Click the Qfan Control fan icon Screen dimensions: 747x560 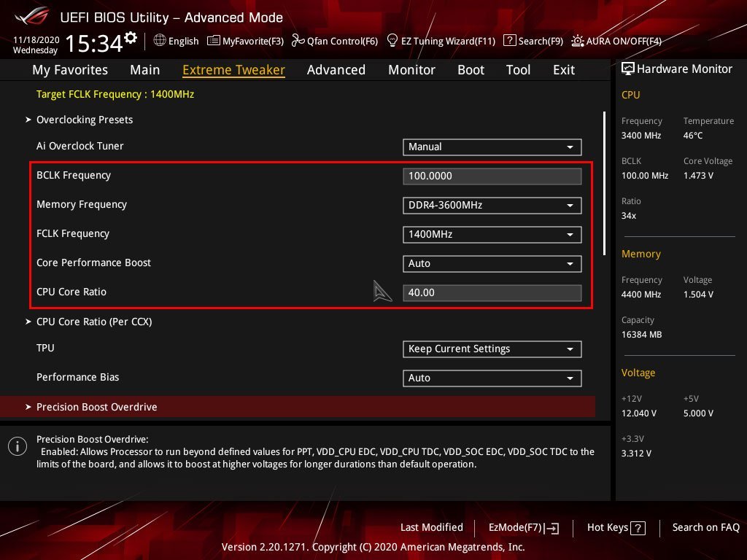click(x=298, y=41)
